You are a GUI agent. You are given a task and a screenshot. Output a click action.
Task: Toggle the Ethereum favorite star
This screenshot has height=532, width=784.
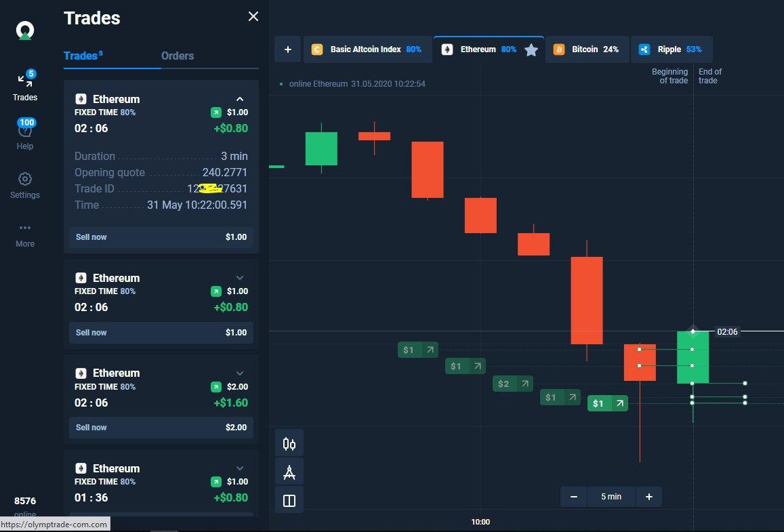pos(531,49)
